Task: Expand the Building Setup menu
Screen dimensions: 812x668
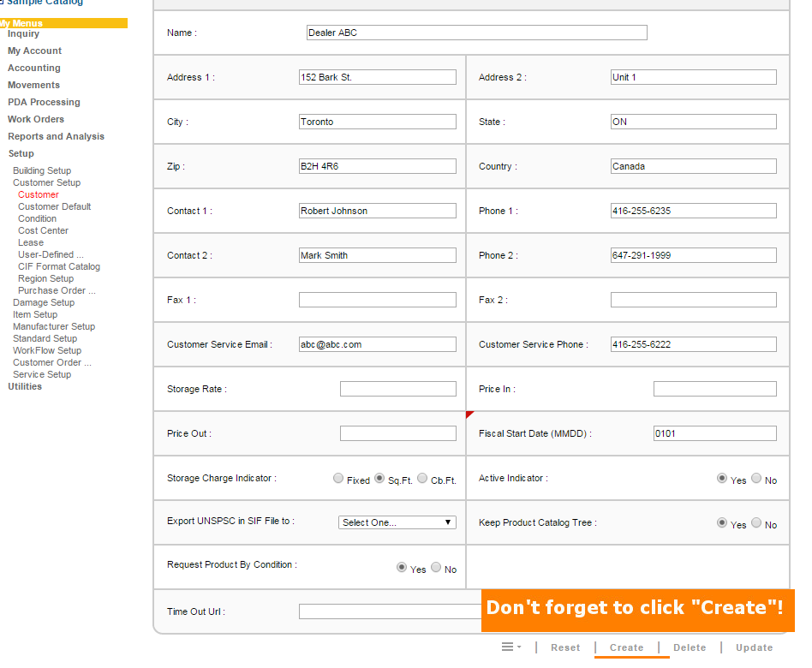Action: coord(42,170)
